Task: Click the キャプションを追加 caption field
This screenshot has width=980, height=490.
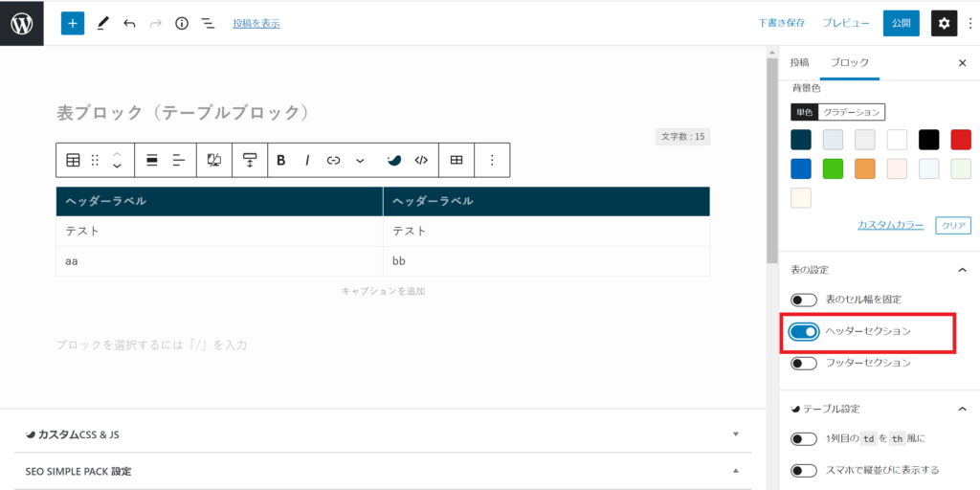Action: 384,291
